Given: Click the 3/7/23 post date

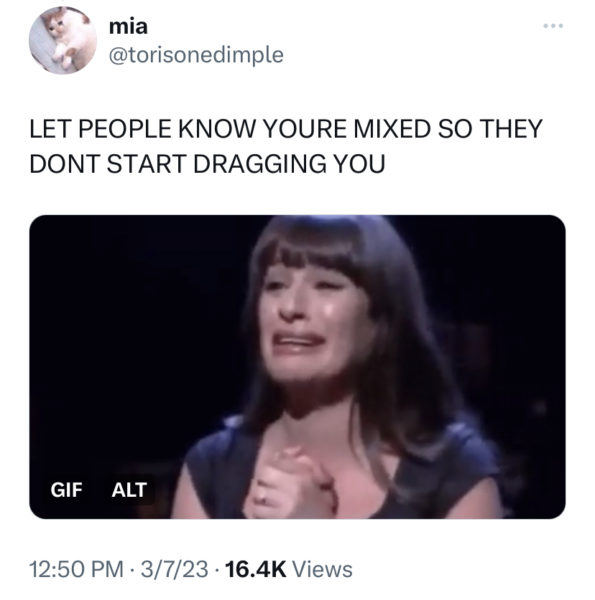Looking at the screenshot, I should (174, 569).
